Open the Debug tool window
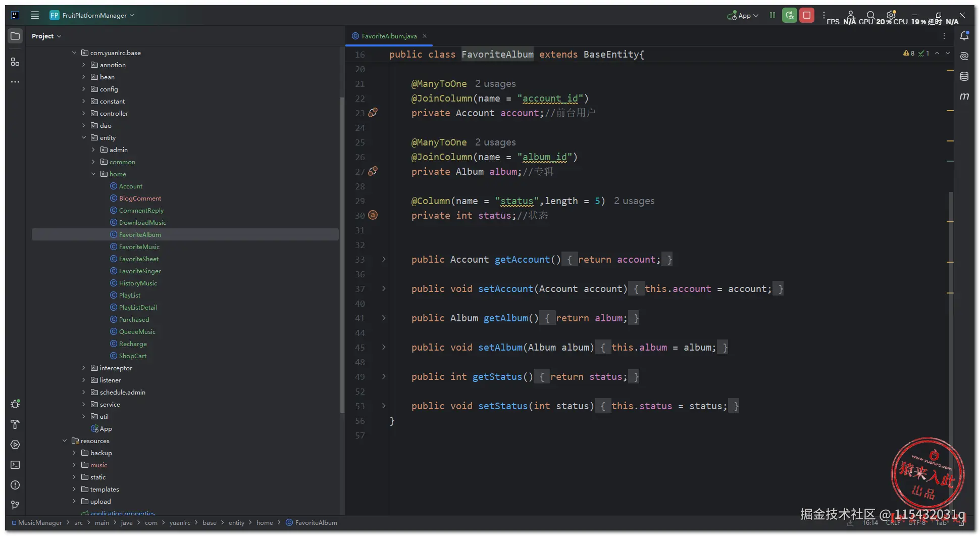The image size is (980, 536). 15,404
